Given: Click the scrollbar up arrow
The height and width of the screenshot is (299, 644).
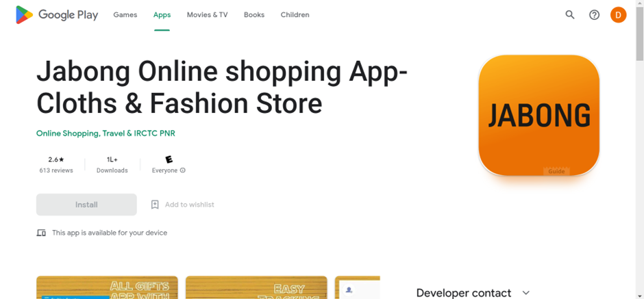Looking at the screenshot, I should click(640, 3).
